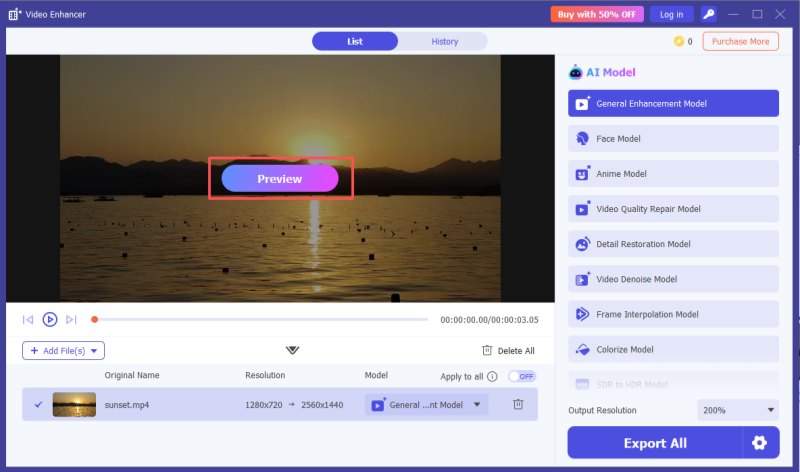Collapse the preview panel with chevron

tap(292, 350)
